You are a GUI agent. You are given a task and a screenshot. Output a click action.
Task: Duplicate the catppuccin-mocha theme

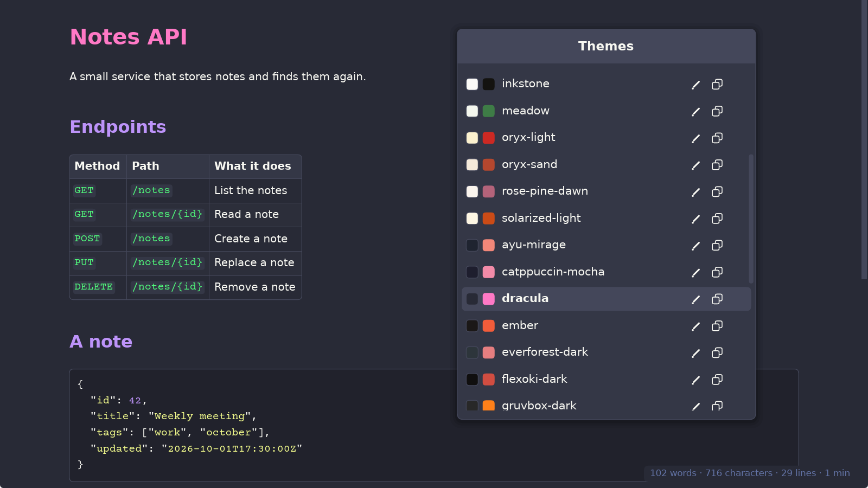pyautogui.click(x=717, y=272)
